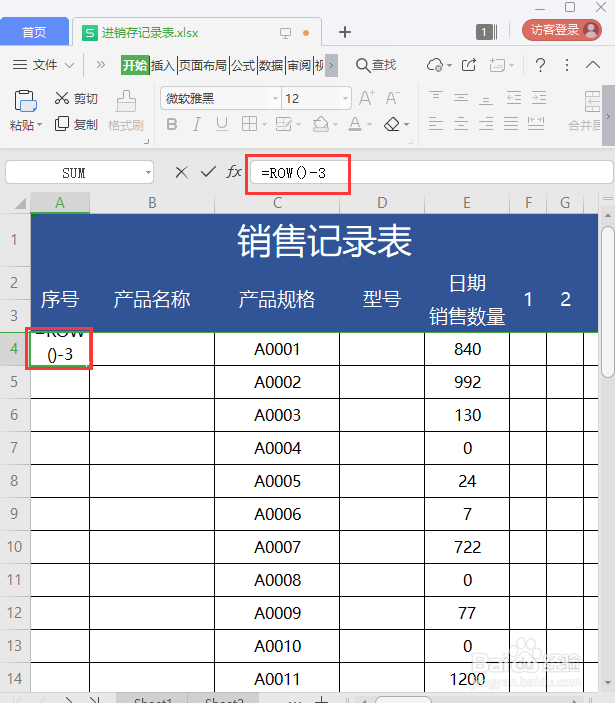This screenshot has height=703, width=615.
Task: Go to the 首页 home tab
Action: click(x=34, y=32)
